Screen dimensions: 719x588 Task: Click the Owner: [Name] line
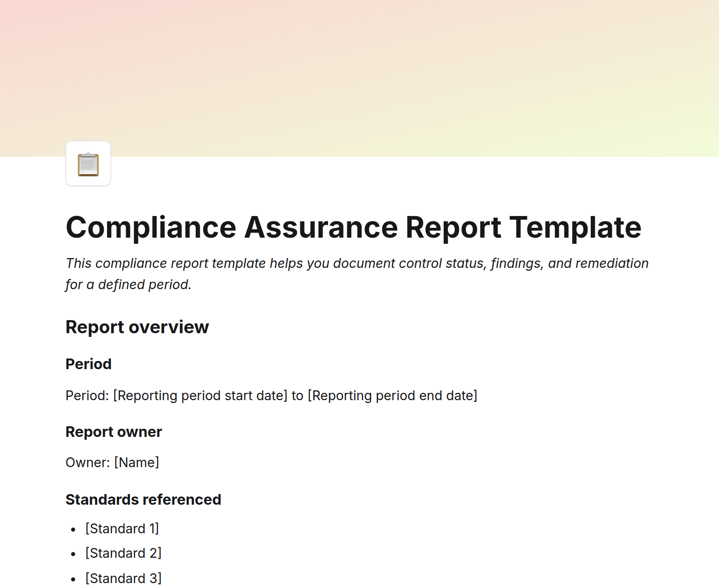coord(112,462)
